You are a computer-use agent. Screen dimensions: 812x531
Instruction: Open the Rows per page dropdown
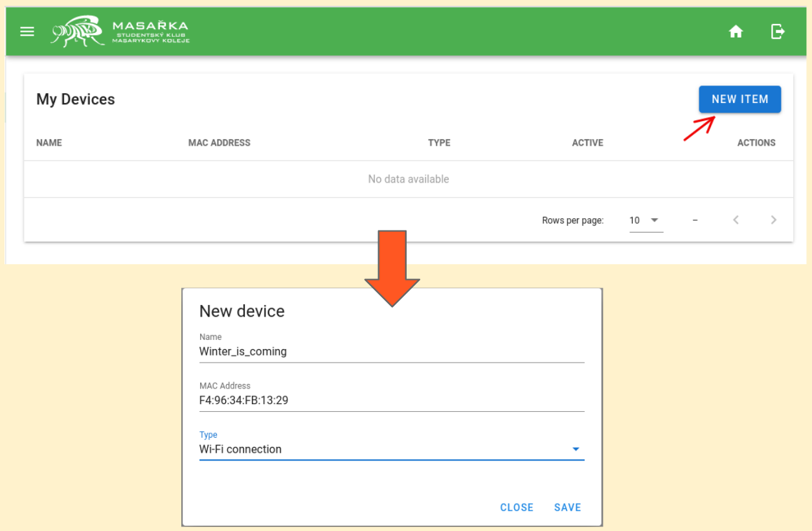click(645, 220)
